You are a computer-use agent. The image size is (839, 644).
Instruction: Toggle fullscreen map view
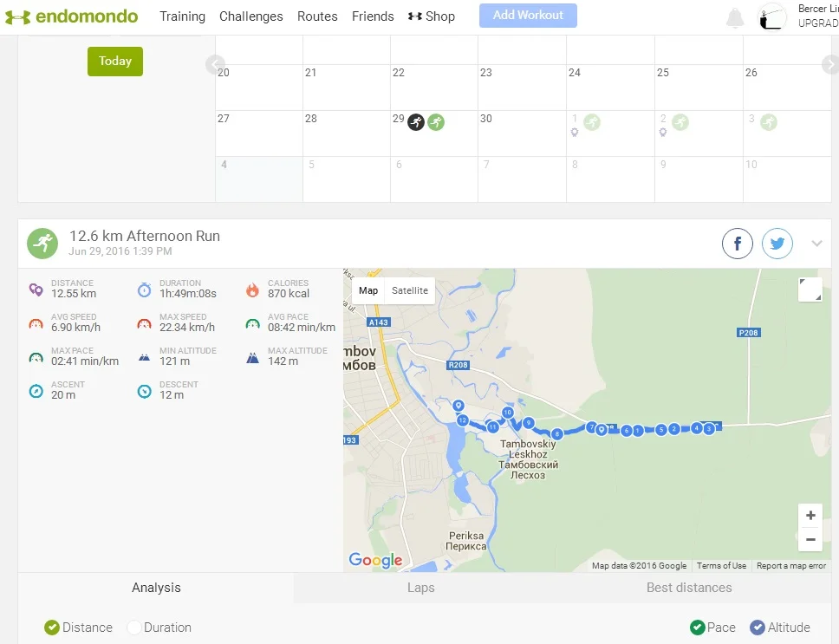[810, 290]
